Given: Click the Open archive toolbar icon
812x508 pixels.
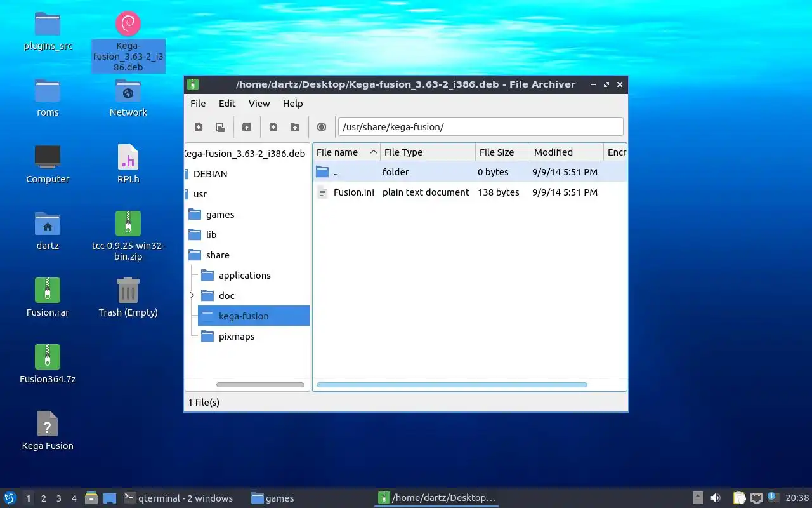Looking at the screenshot, I should 220,127.
